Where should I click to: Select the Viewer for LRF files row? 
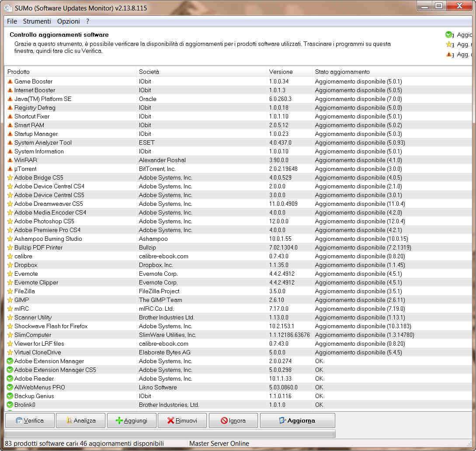coord(238,343)
